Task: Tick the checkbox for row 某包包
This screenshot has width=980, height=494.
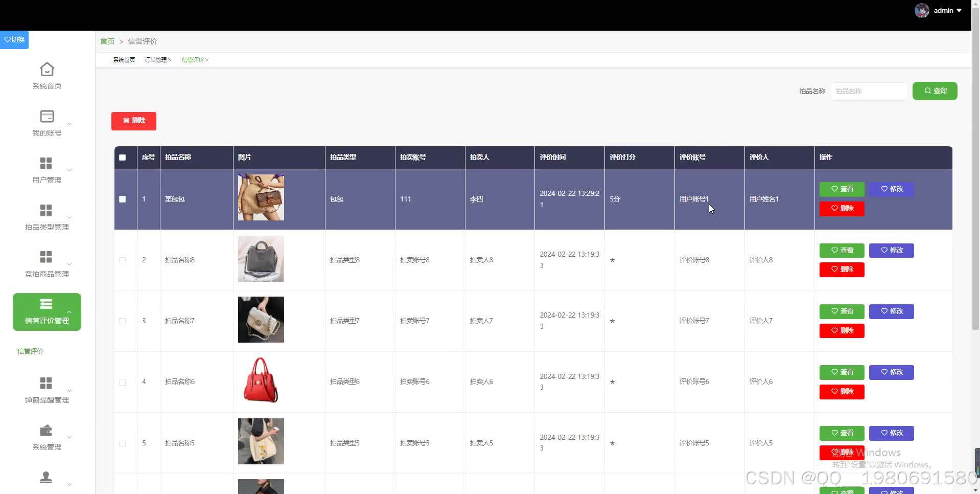Action: 123,199
